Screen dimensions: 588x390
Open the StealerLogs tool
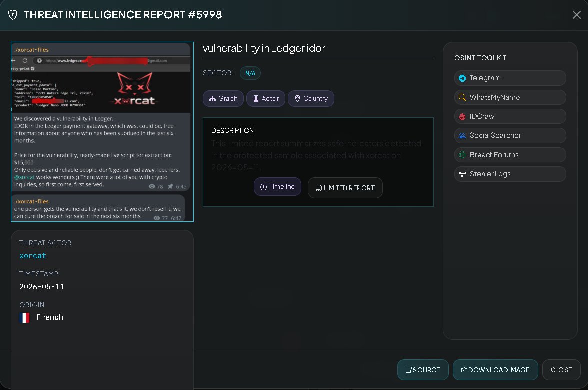[x=510, y=174]
